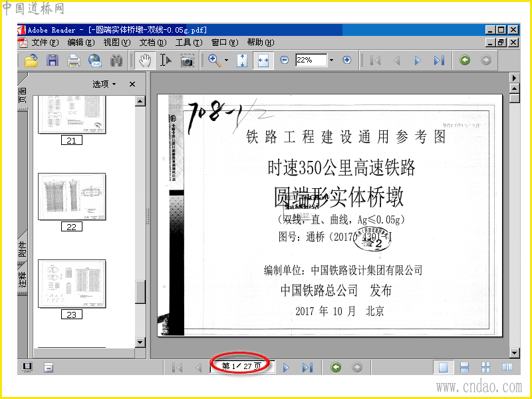The width and height of the screenshot is (532, 399).
Task: Switch to the 注释 side tab
Action: pyautogui.click(x=23, y=279)
